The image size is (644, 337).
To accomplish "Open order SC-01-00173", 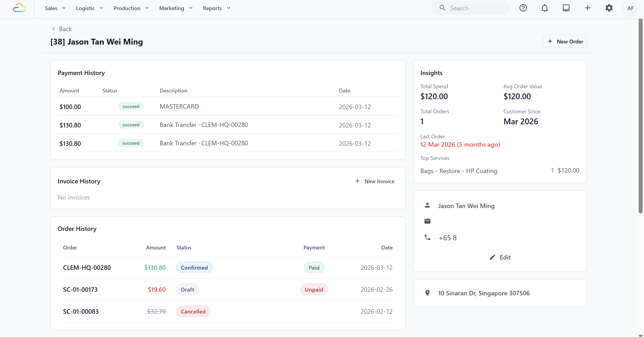I will click(x=80, y=290).
